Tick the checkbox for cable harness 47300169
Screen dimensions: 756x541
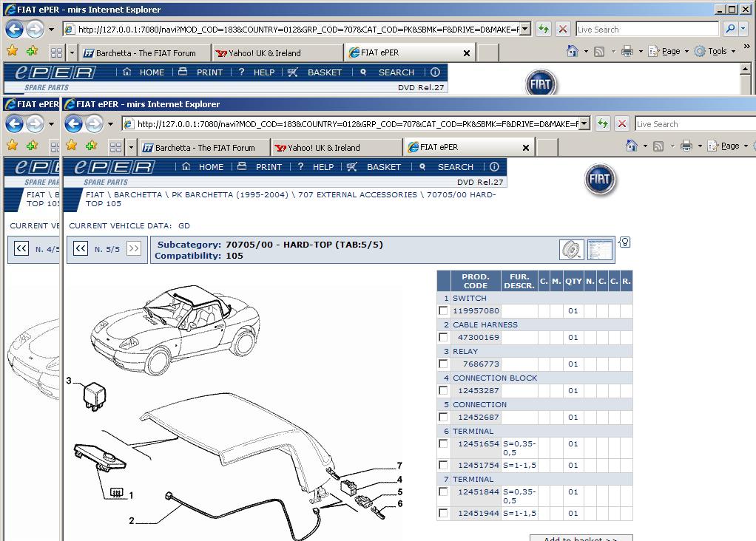[x=443, y=337]
